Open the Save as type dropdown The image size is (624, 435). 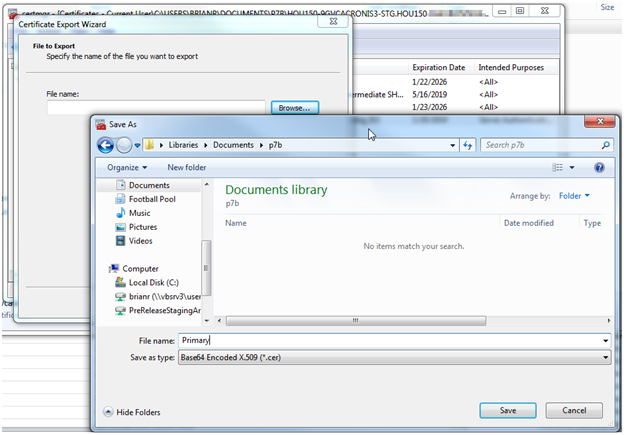point(394,357)
